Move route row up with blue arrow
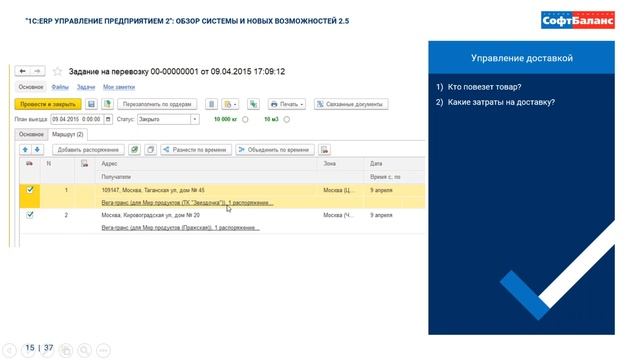Viewport: 640px width, 360px height. click(x=25, y=150)
